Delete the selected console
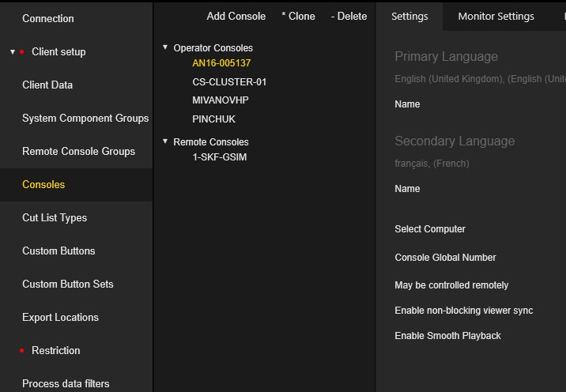This screenshot has height=392, width=566. 349,16
